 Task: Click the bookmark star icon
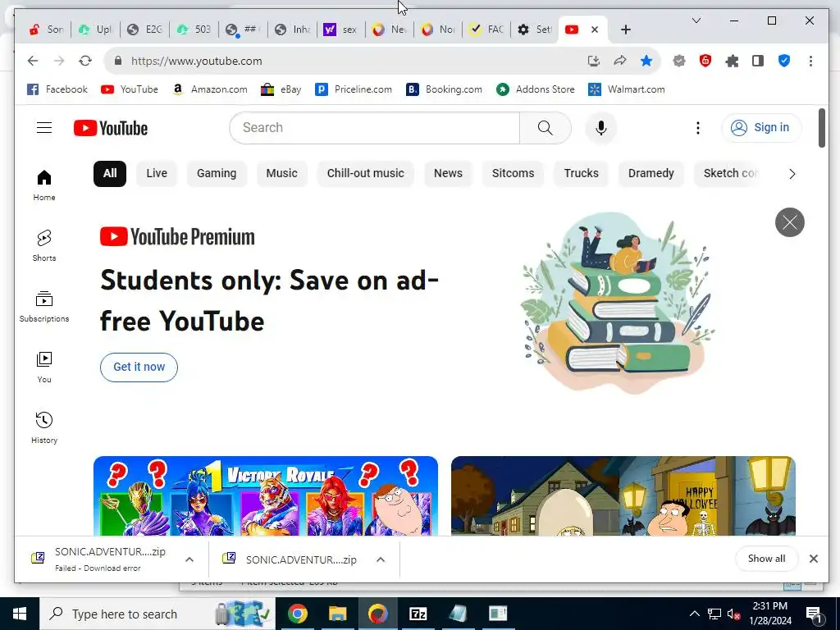click(646, 61)
